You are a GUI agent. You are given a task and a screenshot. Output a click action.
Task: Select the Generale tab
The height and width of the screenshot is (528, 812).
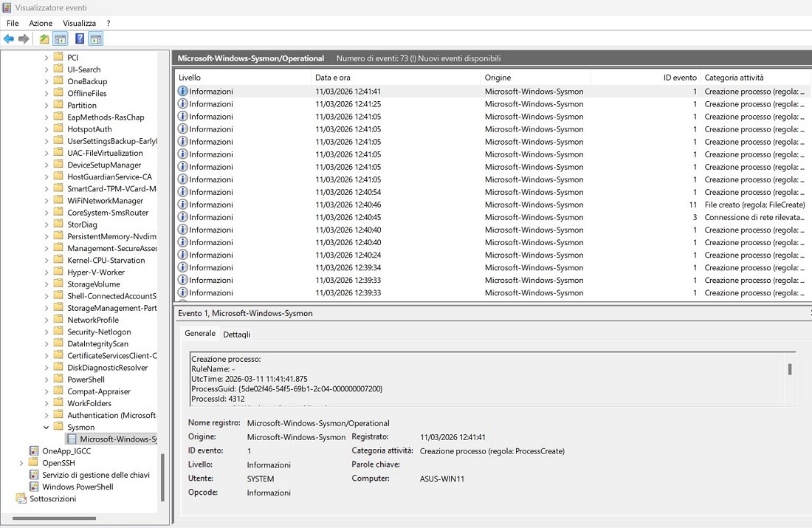(199, 333)
